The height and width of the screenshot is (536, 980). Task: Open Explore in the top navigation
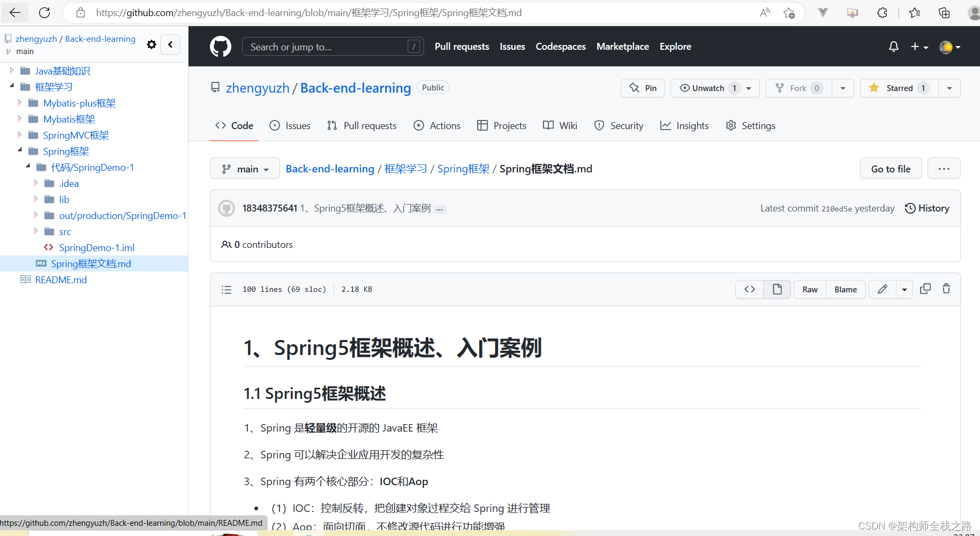click(675, 47)
